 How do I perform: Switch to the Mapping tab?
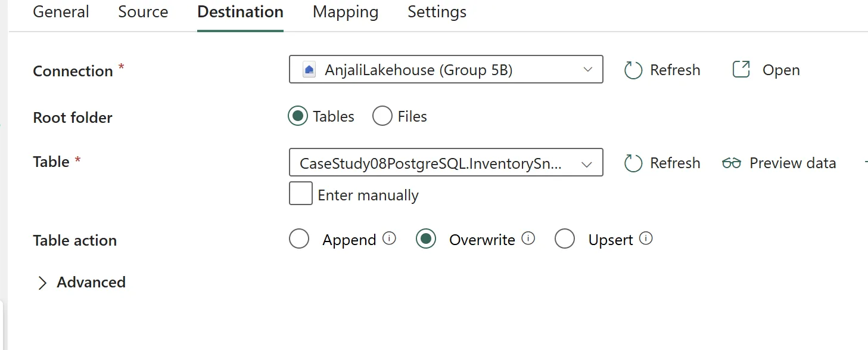point(346,12)
